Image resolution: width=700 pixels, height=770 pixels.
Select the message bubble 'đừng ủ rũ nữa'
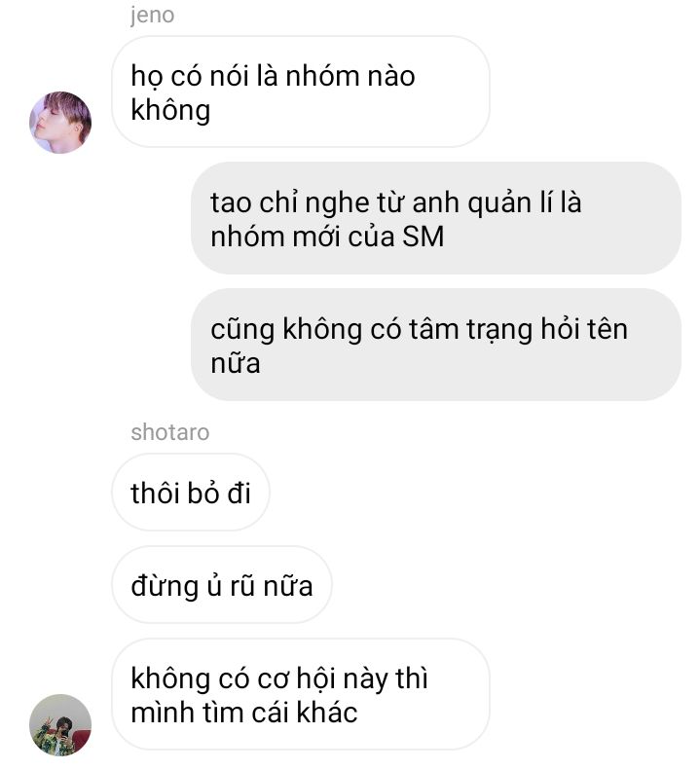point(222,585)
